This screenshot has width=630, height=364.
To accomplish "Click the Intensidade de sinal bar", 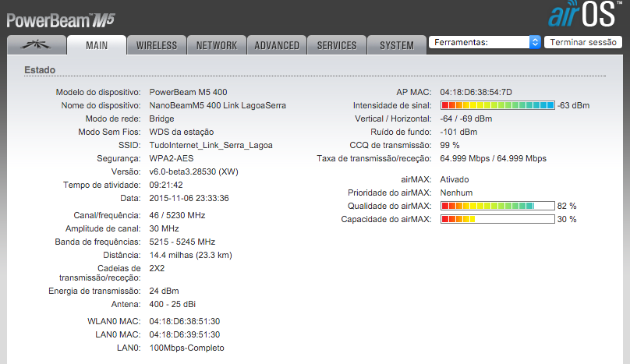I will [x=497, y=105].
